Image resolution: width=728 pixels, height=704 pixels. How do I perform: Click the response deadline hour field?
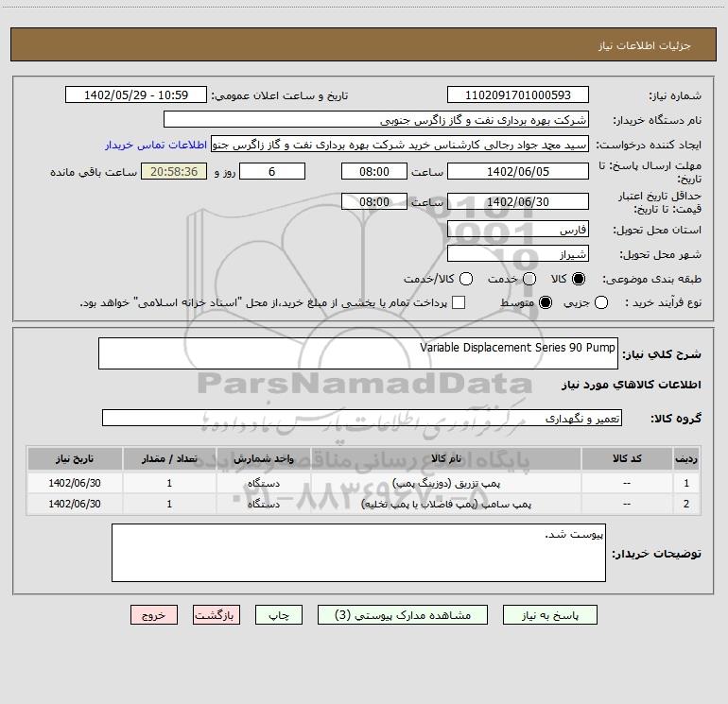click(x=374, y=171)
